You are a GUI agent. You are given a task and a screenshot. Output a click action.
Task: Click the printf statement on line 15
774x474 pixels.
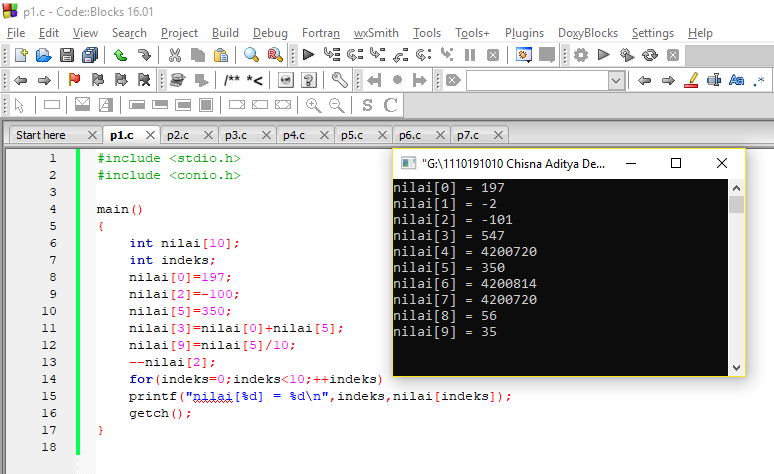click(320, 396)
